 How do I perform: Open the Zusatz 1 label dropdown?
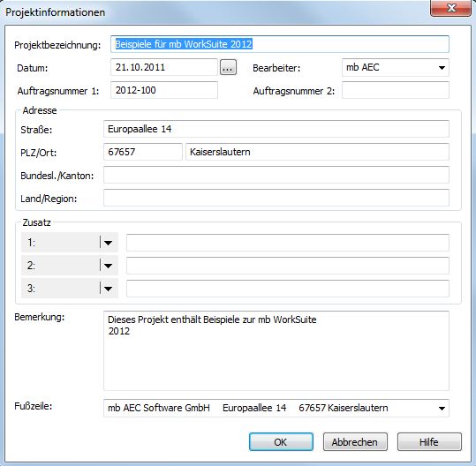[x=108, y=243]
